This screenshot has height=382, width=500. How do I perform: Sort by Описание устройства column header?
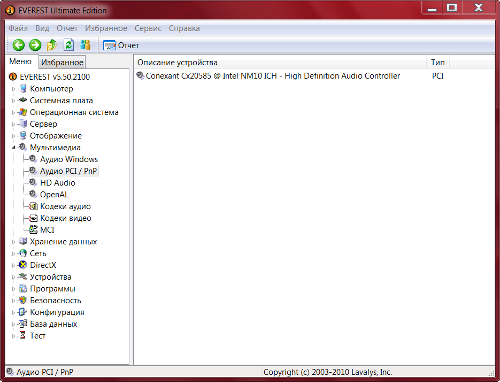click(280, 62)
